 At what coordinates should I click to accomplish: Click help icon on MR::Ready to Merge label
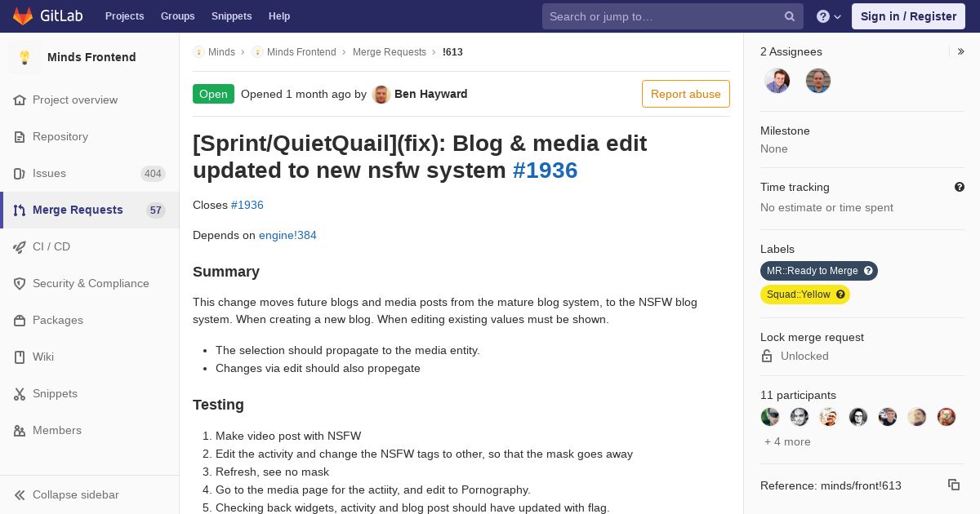point(868,271)
